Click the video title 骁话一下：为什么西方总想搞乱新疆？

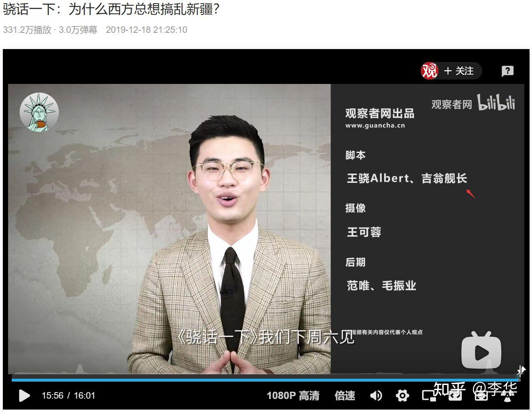pyautogui.click(x=111, y=9)
